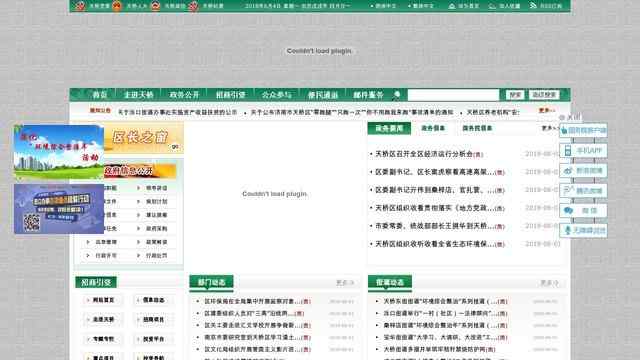Click 投资平台 button under 招商引资 section
This screenshot has height=360, width=640.
point(153,339)
